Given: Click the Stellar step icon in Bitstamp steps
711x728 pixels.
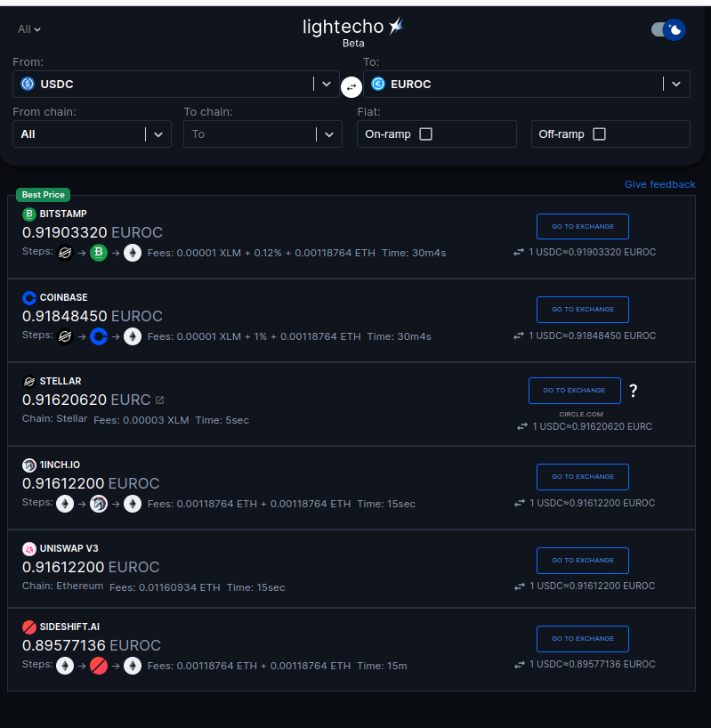Looking at the screenshot, I should pyautogui.click(x=65, y=253).
